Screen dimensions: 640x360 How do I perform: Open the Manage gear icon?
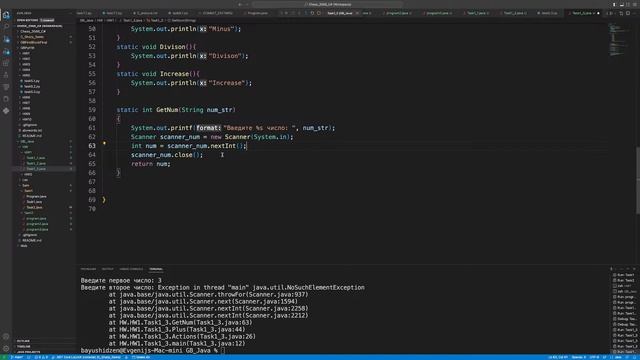click(6, 349)
